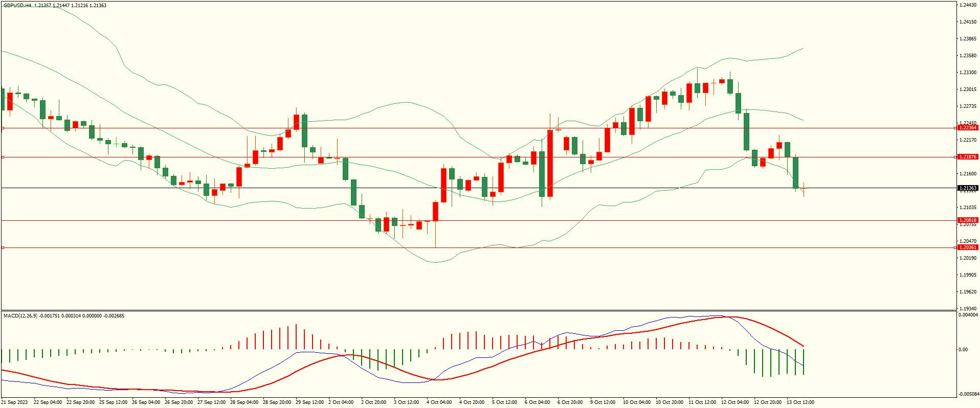Click the 0.004004 MACD scale label

[x=968, y=315]
